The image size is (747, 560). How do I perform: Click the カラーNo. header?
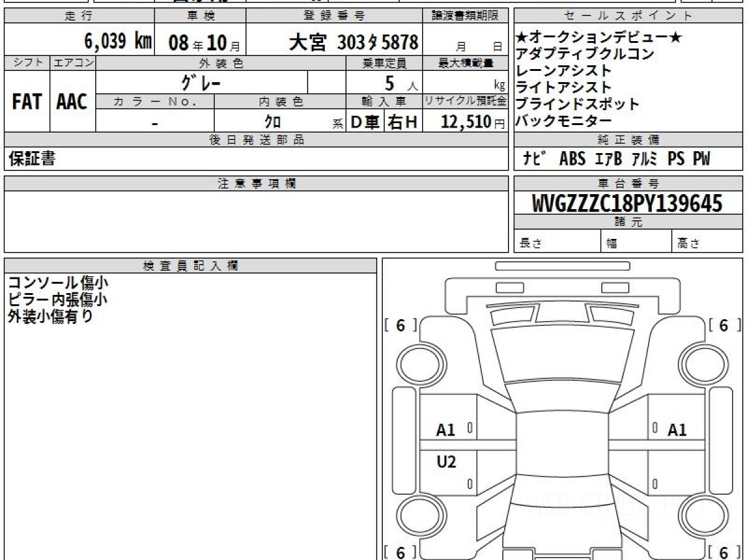[155, 101]
